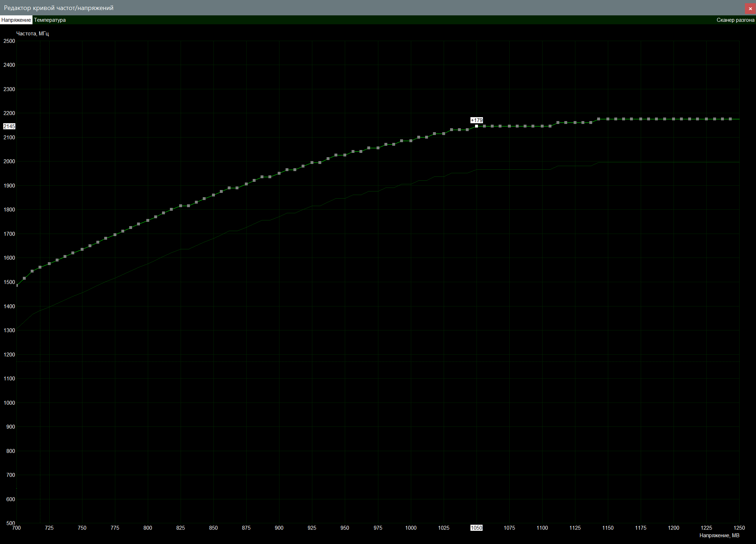Select the curve point at 900 mV
756x544 pixels.
pyautogui.click(x=279, y=173)
